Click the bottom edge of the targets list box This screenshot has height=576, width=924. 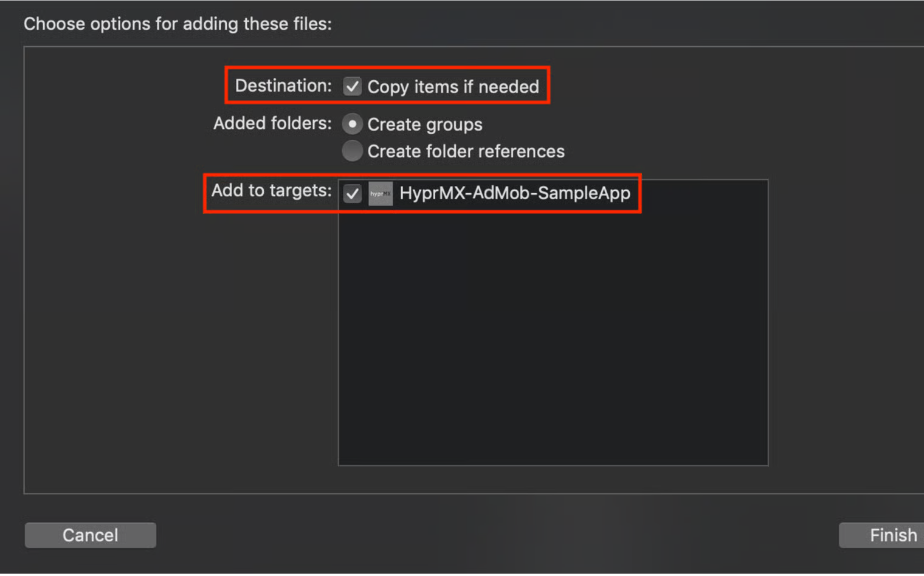pyautogui.click(x=553, y=465)
